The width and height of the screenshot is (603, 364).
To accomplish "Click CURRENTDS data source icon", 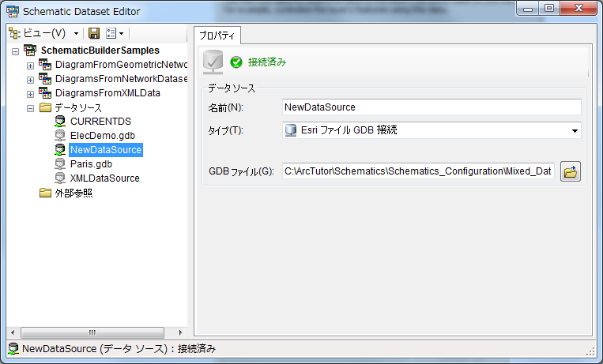I will click(60, 122).
